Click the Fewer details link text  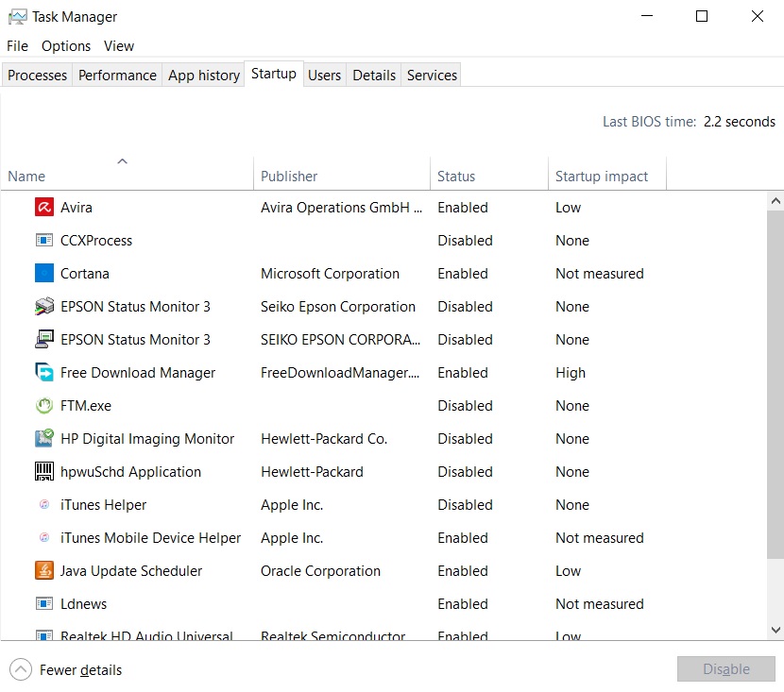80,669
